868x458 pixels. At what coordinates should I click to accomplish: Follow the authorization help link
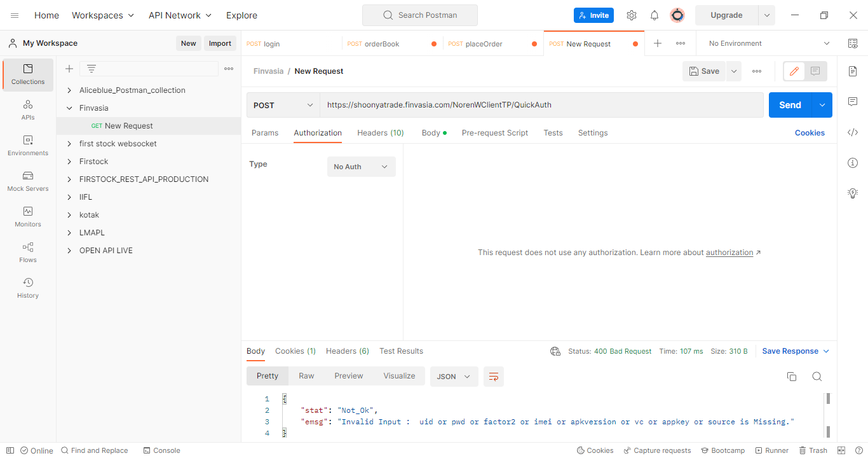pos(729,253)
